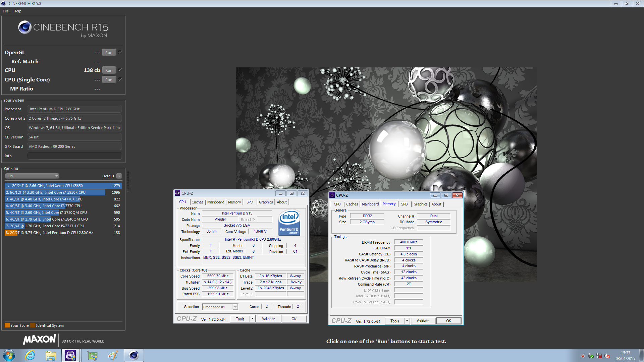Select Memory tab in CPU-Z CPU window
This screenshot has width=644, height=362.
point(234,202)
